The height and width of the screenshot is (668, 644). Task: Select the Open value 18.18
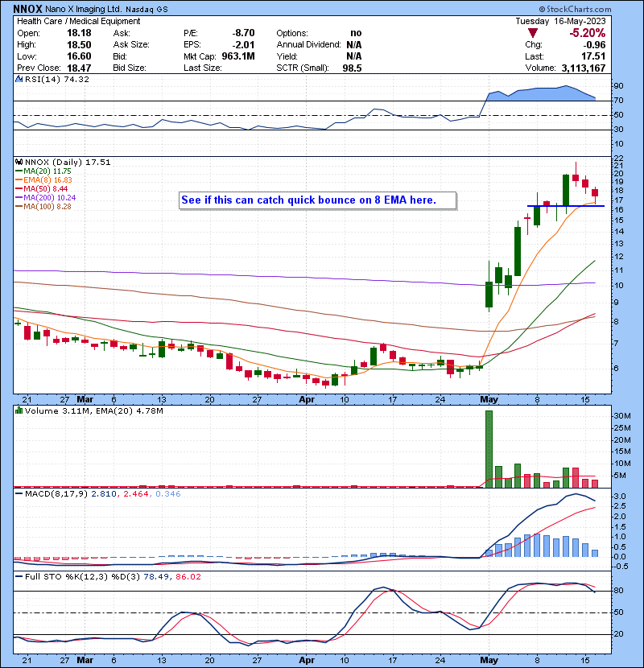pos(79,33)
